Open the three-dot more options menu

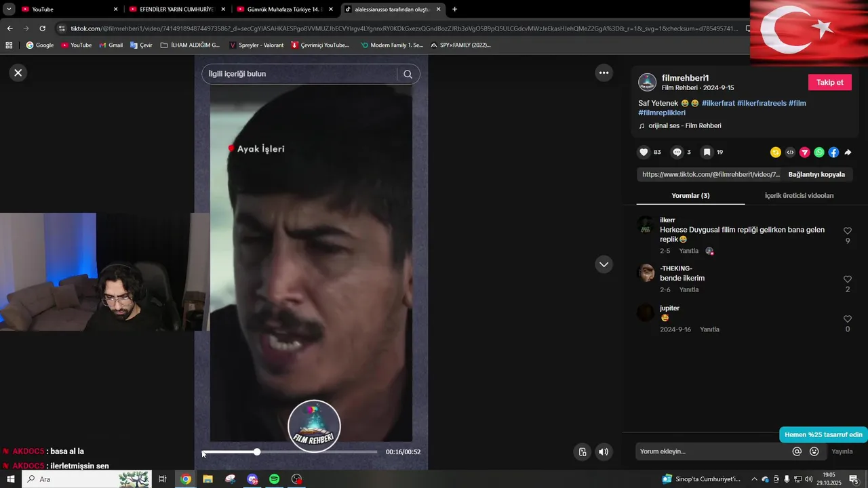coord(604,73)
